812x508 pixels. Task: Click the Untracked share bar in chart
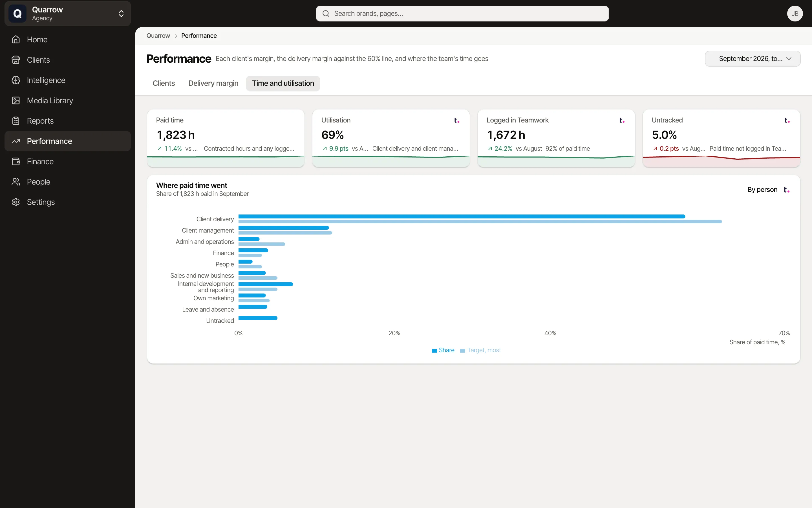pyautogui.click(x=258, y=318)
